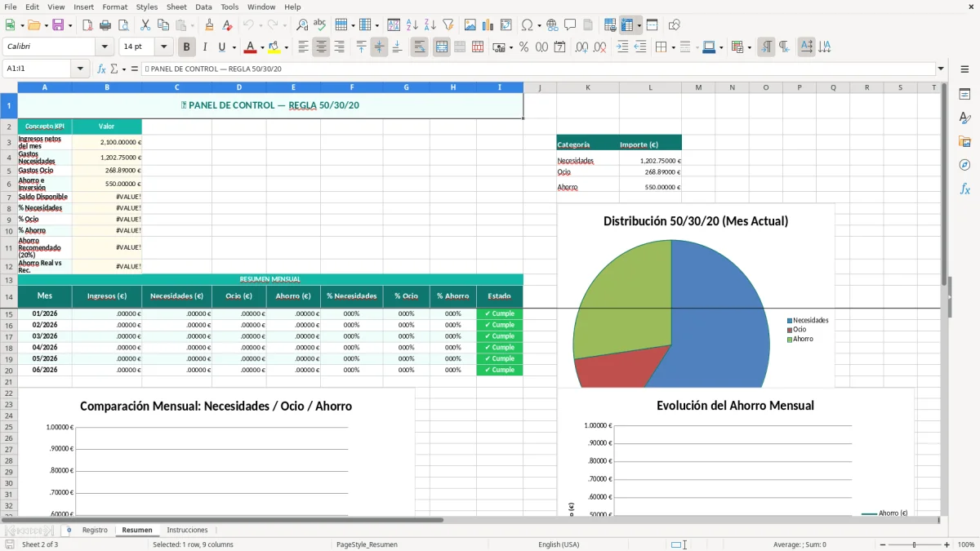Switch to the Instrucciones sheet tab
Screen dimensions: 980x551
click(187, 531)
